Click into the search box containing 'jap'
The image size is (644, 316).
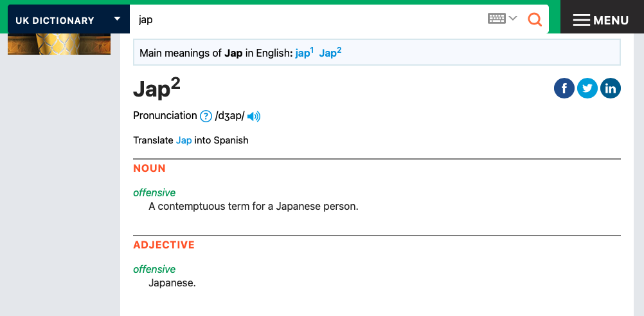[x=309, y=19]
